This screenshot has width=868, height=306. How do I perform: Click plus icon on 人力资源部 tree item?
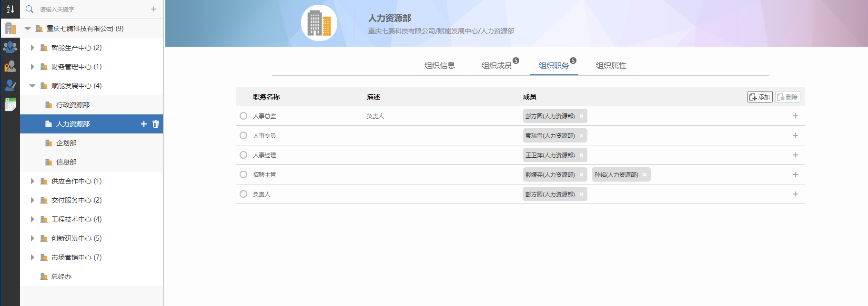coord(144,124)
